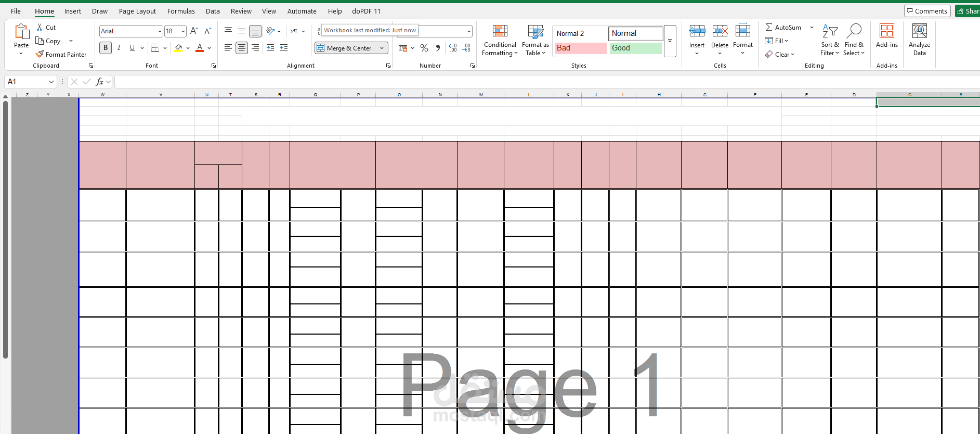Toggle Center horizontal alignment
The image size is (980, 434).
pos(242,48)
